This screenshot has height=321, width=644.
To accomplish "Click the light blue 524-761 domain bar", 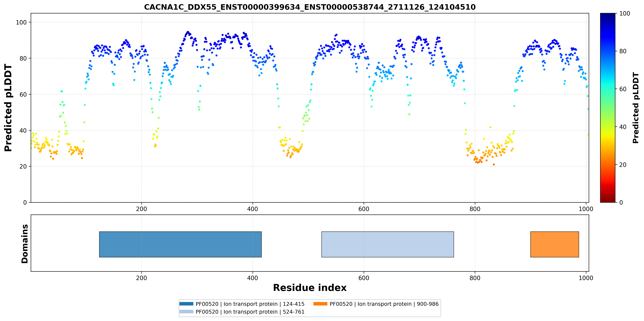I will tap(388, 244).
